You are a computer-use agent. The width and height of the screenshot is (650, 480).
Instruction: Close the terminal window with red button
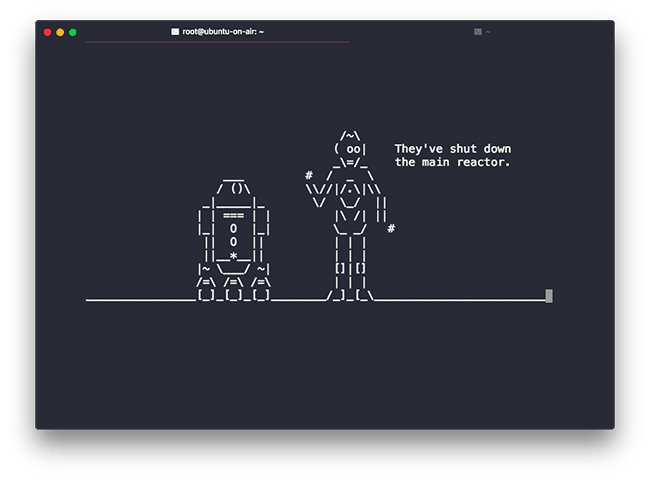pos(48,32)
